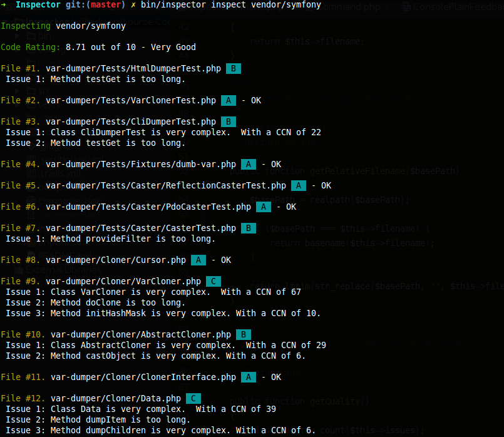Click the 'OK' status beside ReflectionCasterTest.php
This screenshot has height=437, width=504.
point(326,185)
